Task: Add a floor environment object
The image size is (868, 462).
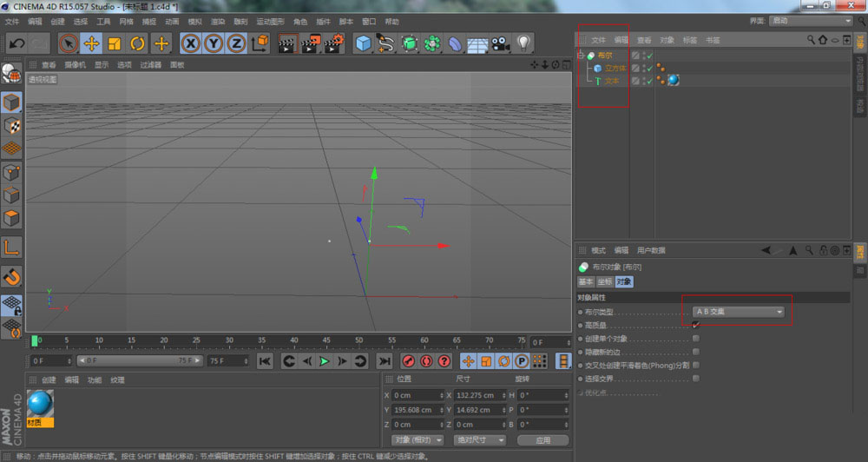Action: point(477,43)
